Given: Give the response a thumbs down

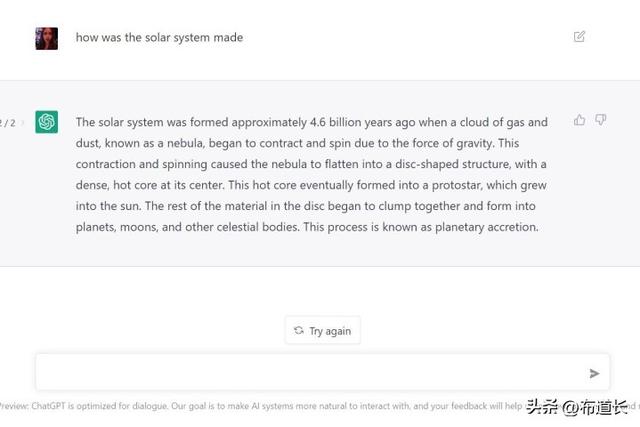Looking at the screenshot, I should 601,120.
